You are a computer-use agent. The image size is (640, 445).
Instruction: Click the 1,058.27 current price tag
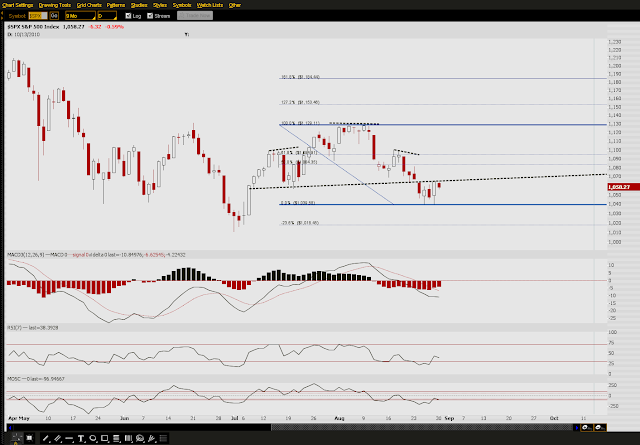point(624,187)
